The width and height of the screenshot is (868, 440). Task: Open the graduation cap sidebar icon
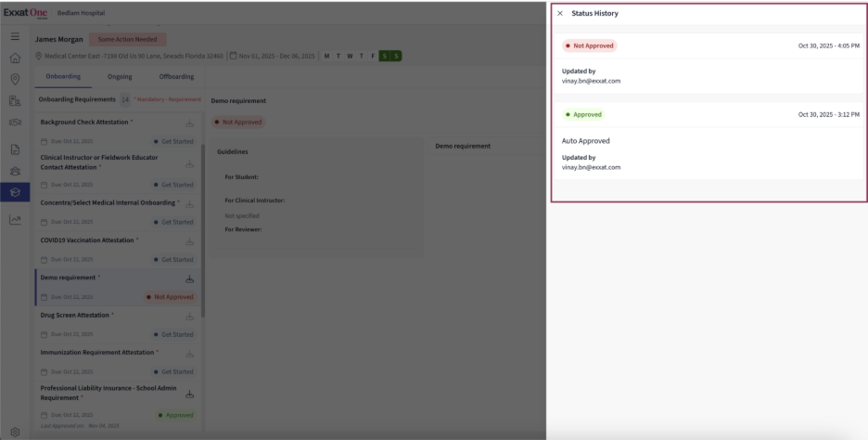[x=15, y=192]
